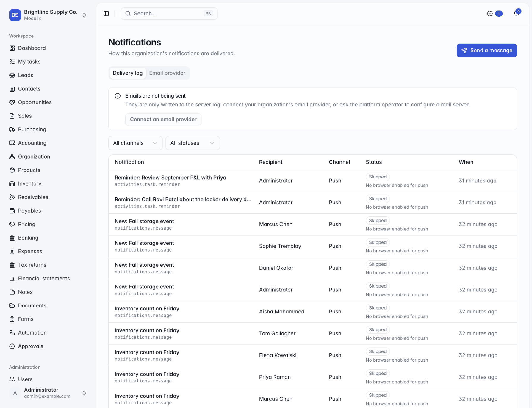Screen dimensions: 532x408
Task: Select the Delivery log tab
Action: pos(128,73)
